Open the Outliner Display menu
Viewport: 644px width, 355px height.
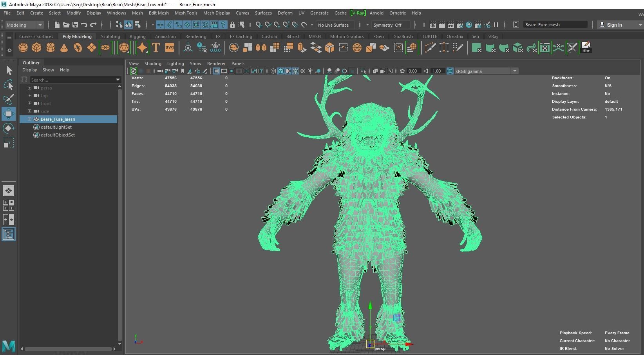tap(29, 70)
